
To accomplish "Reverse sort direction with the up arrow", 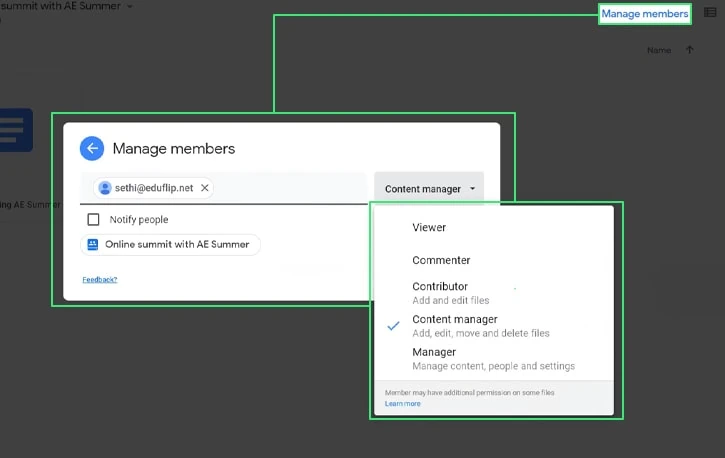I will pos(689,50).
